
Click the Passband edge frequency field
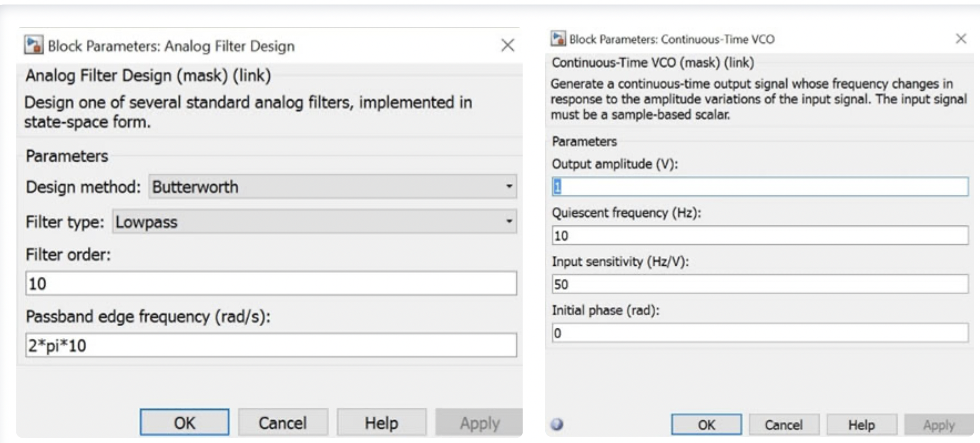271,345
